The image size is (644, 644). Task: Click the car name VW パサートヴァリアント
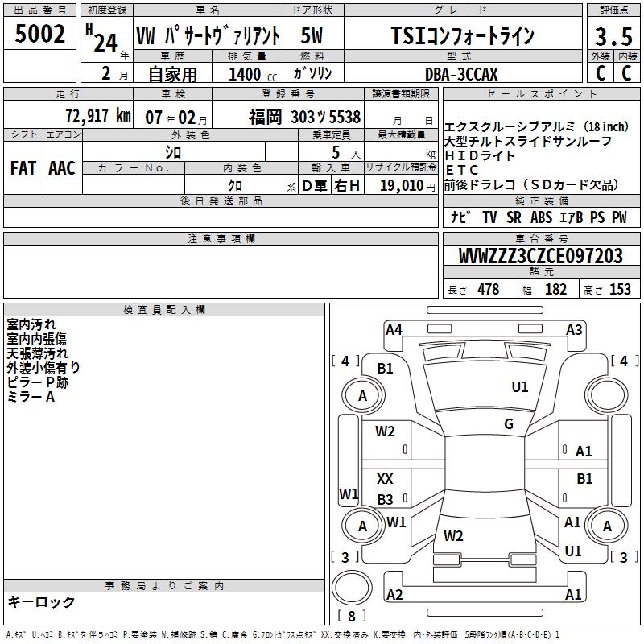[208, 35]
